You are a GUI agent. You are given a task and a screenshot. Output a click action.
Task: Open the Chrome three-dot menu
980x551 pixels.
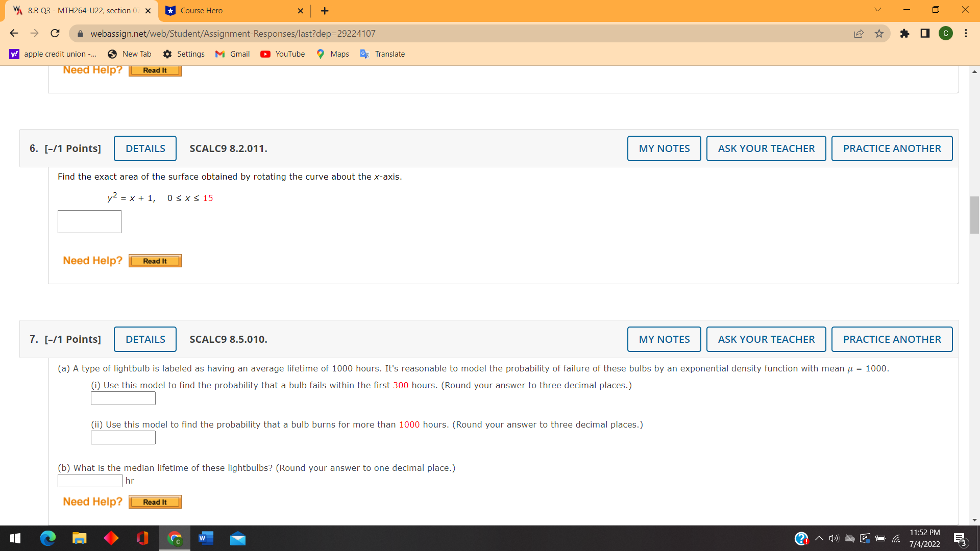click(x=966, y=33)
